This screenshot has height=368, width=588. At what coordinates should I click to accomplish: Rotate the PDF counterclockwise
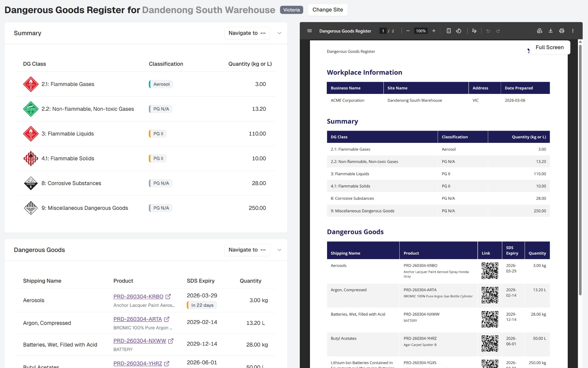point(458,31)
